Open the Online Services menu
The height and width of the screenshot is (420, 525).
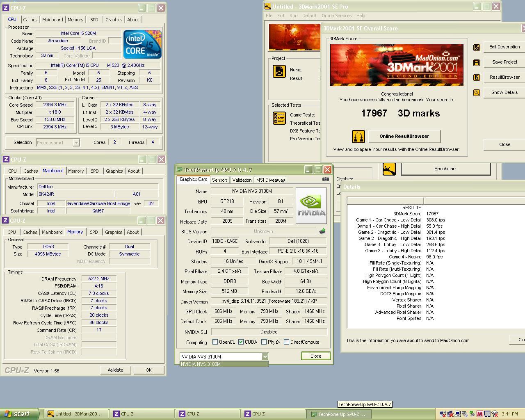[x=336, y=16]
